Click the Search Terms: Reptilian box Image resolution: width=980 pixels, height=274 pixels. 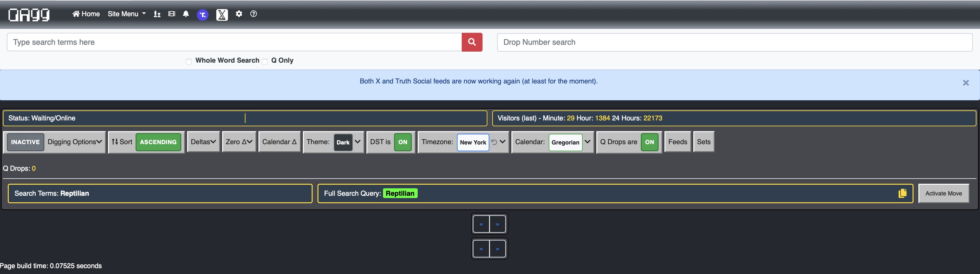click(160, 193)
